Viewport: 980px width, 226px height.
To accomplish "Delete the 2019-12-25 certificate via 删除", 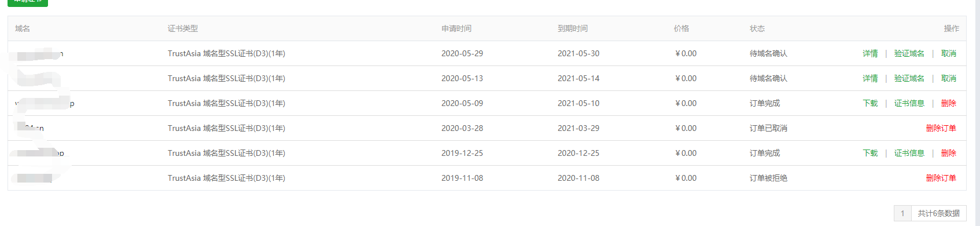I will coord(948,153).
